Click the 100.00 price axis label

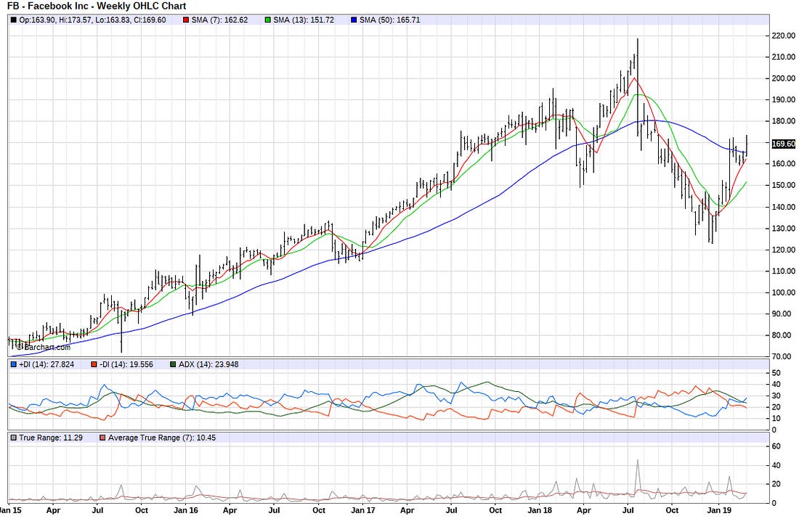pos(783,292)
